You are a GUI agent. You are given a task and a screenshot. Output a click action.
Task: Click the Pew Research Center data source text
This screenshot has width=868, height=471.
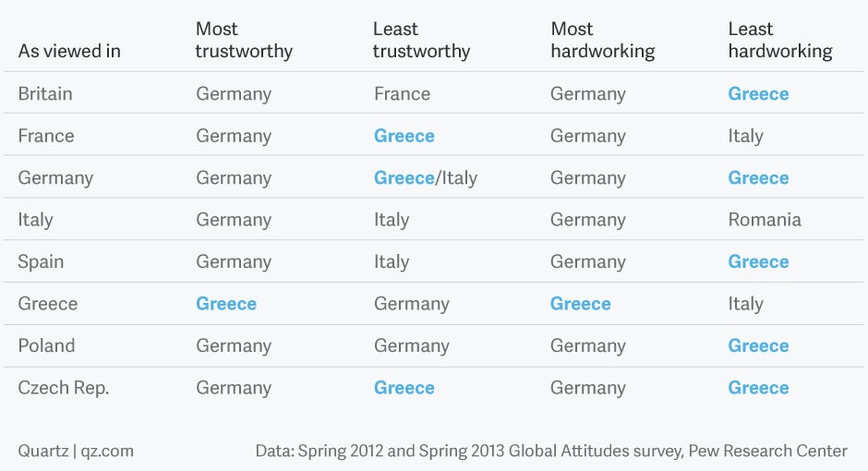tap(551, 451)
